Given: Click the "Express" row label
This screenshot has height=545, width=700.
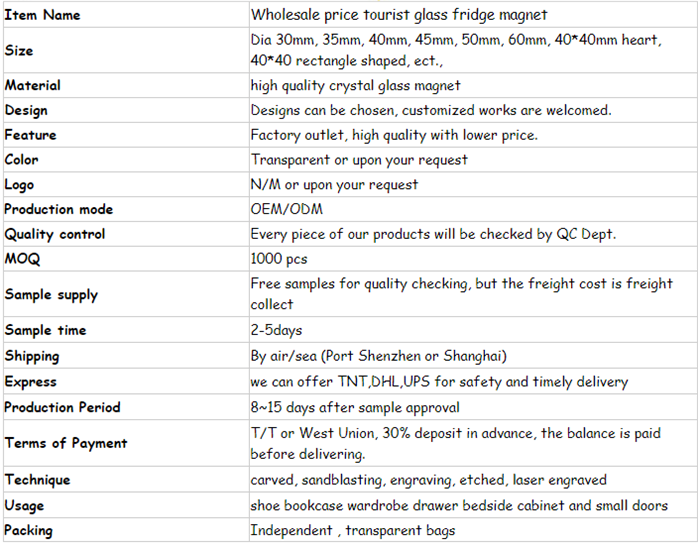Looking at the screenshot, I should (31, 381).
